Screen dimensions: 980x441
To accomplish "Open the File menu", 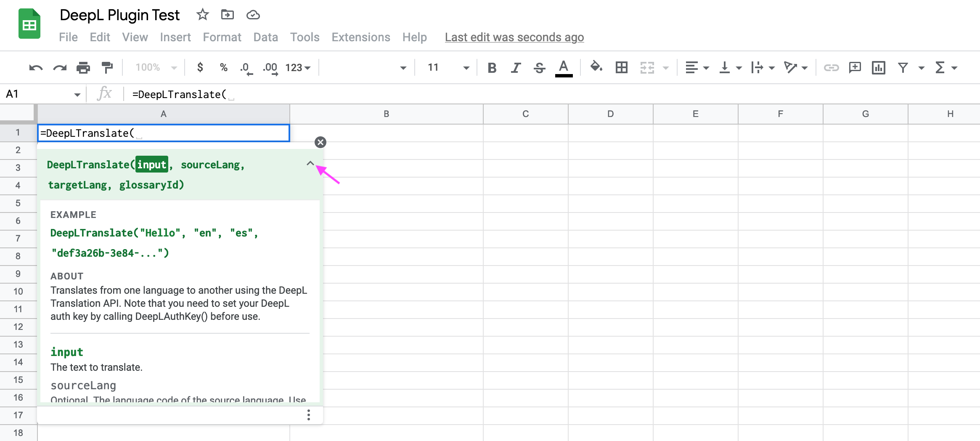I will point(68,37).
